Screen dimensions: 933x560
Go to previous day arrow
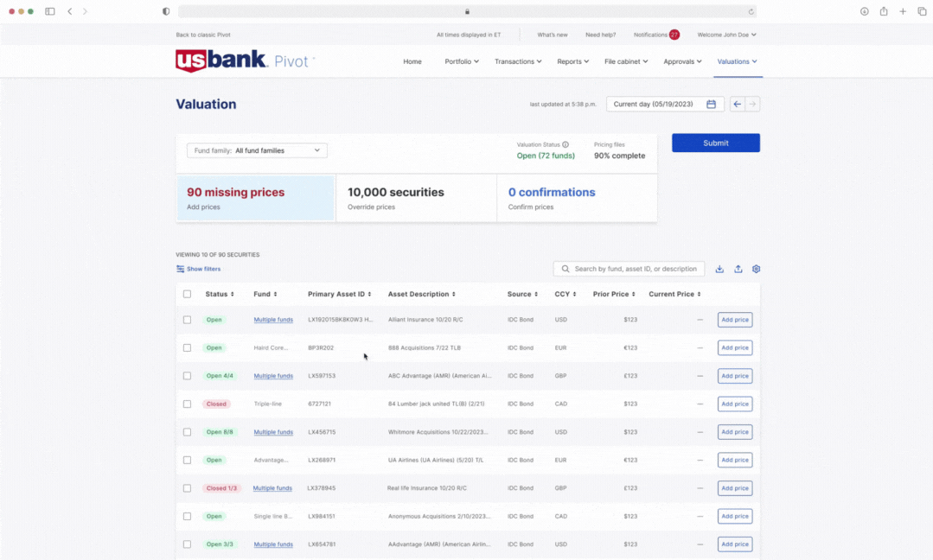pos(738,104)
